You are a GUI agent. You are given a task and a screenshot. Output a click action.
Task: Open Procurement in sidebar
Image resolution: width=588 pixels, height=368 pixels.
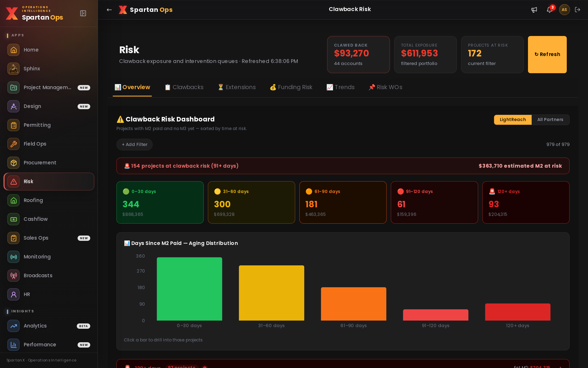point(49,163)
